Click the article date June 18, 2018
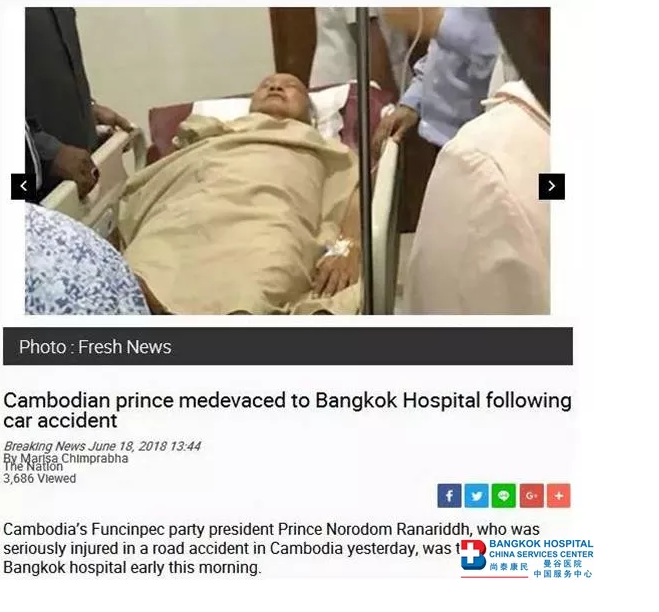This screenshot has width=659, height=612. coord(128,446)
